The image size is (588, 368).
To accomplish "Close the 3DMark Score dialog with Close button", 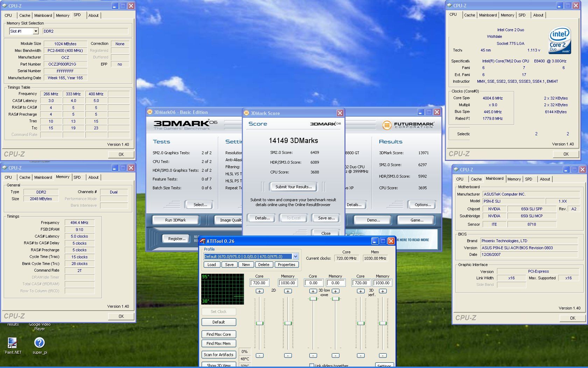I will 325,233.
